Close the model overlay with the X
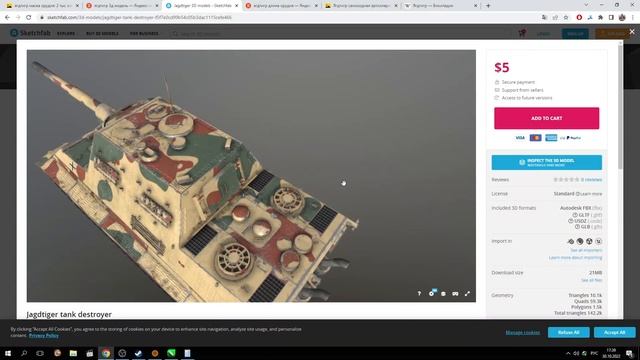The image size is (640, 360). pos(632,31)
